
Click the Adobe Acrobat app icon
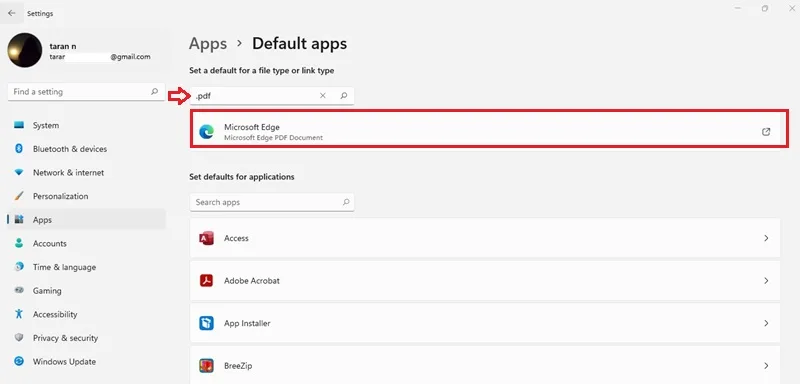pyautogui.click(x=206, y=280)
